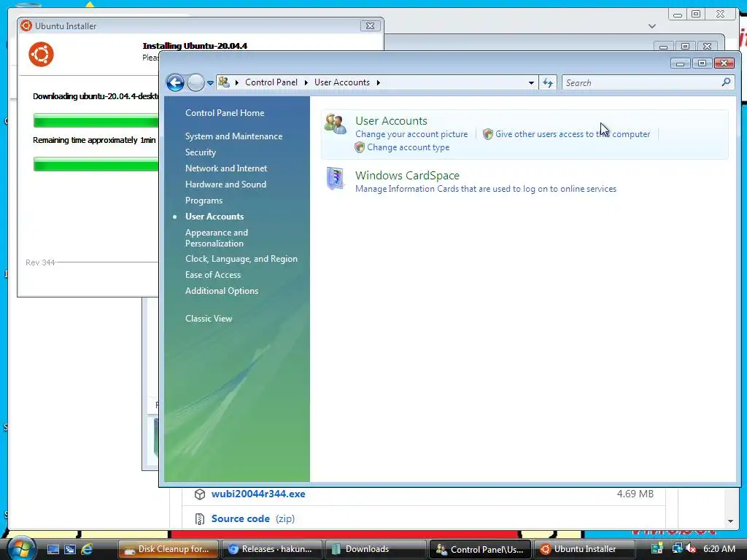Switch to Releases · hakun... taskbar button
This screenshot has height=560, width=747.
272,549
